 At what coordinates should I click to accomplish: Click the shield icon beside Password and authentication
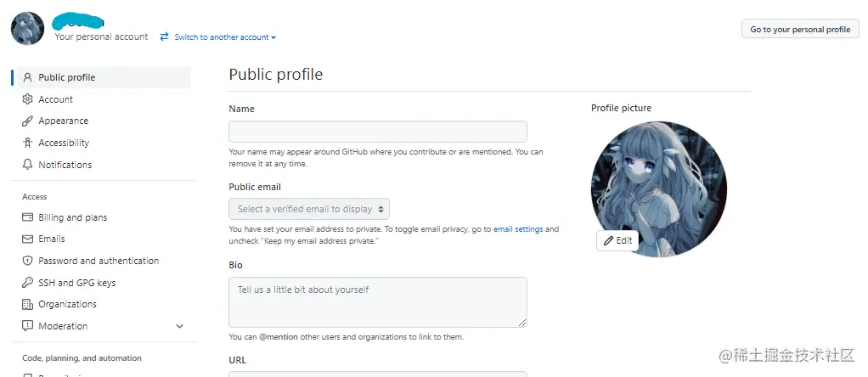tap(28, 261)
